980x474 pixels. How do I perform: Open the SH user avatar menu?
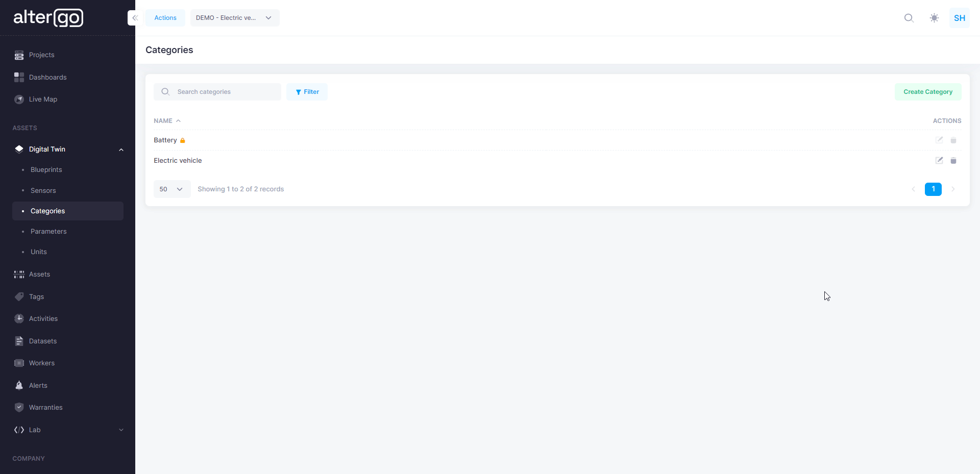(x=959, y=18)
